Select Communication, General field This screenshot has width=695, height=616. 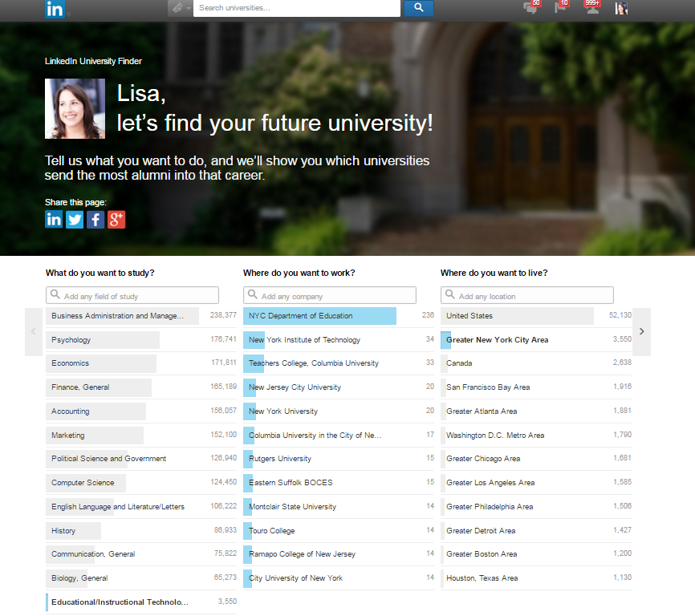pyautogui.click(x=141, y=554)
